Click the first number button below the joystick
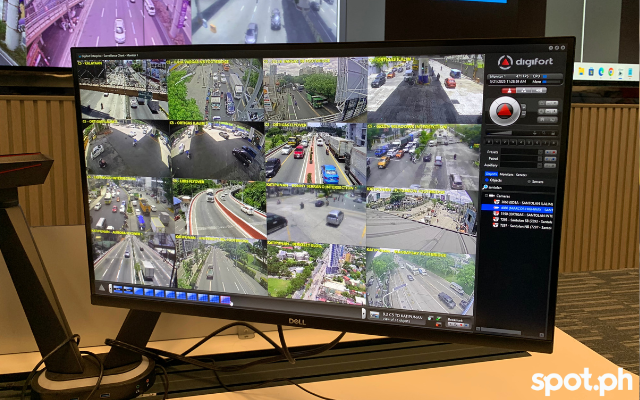This screenshot has height=400, width=640. (490, 141)
